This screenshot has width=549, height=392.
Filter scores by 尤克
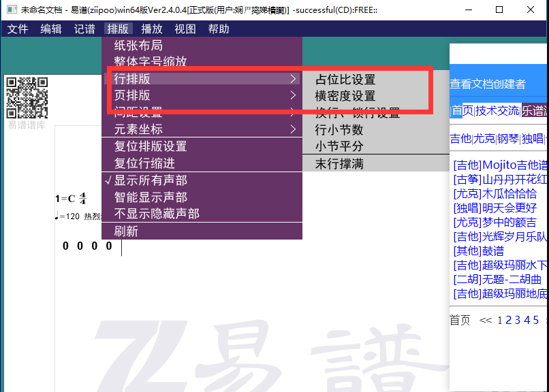pos(484,139)
